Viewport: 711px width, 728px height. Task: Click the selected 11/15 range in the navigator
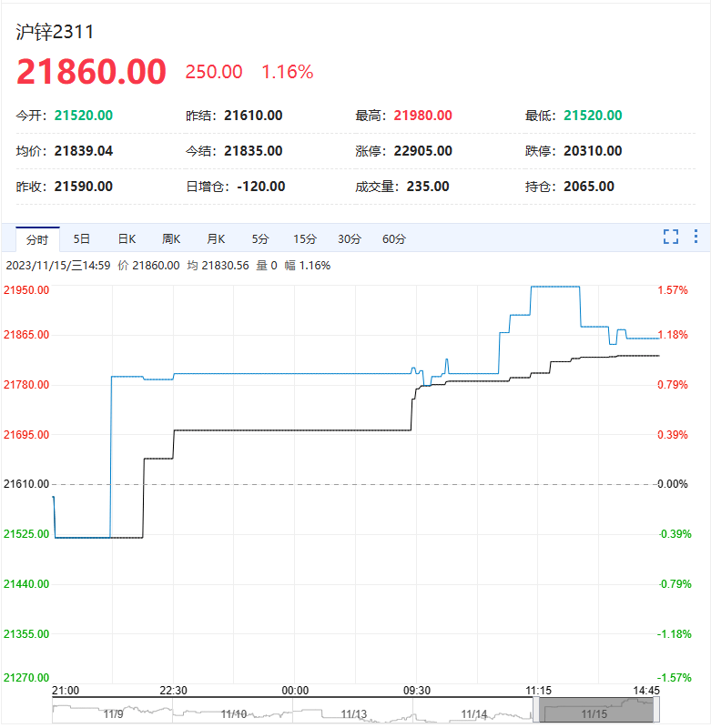[x=596, y=711]
